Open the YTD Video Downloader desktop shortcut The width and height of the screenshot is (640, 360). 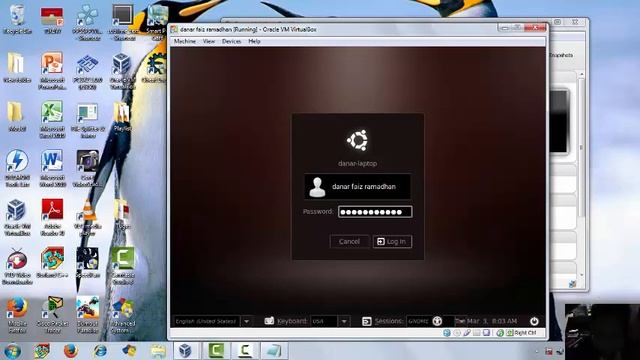pos(17,265)
